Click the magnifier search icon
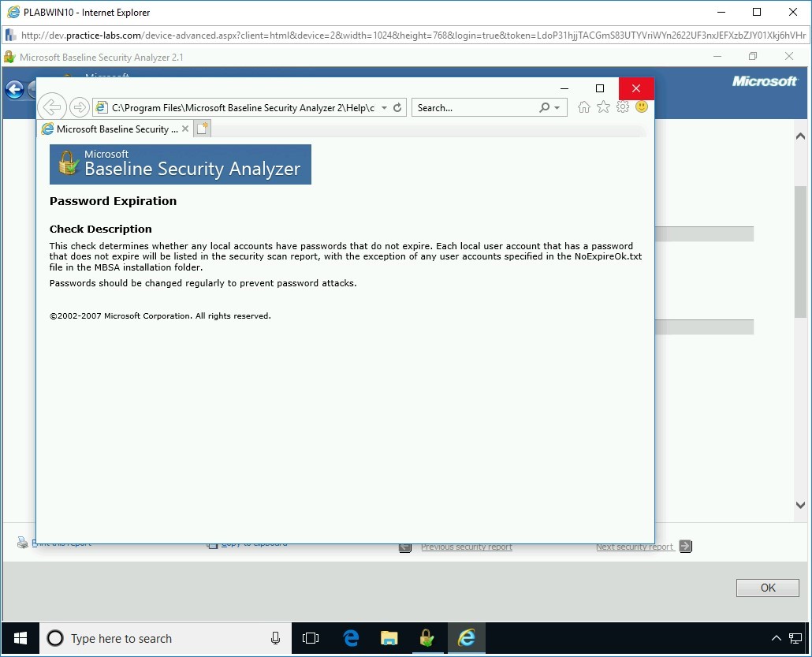Image resolution: width=812 pixels, height=657 pixels. [544, 108]
